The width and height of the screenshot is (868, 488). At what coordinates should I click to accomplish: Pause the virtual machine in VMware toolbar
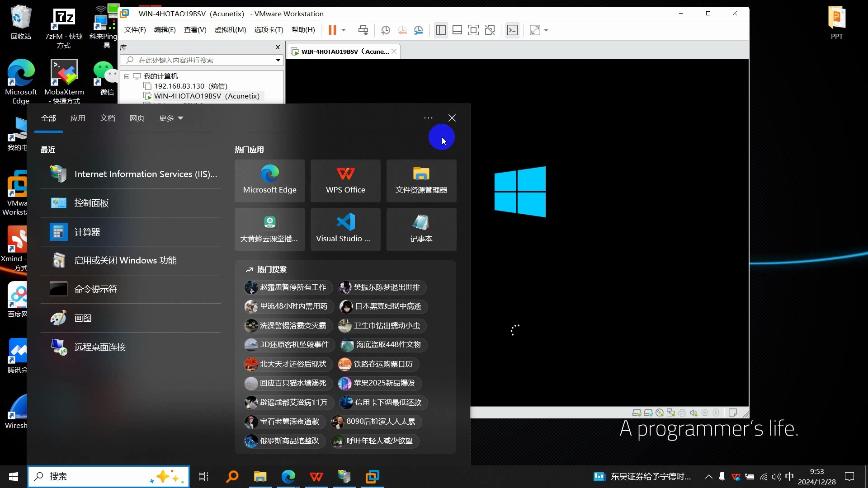click(x=332, y=30)
